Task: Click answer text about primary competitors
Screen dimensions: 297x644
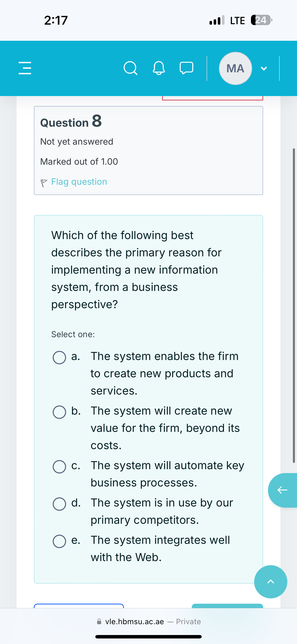Action: tap(162, 511)
